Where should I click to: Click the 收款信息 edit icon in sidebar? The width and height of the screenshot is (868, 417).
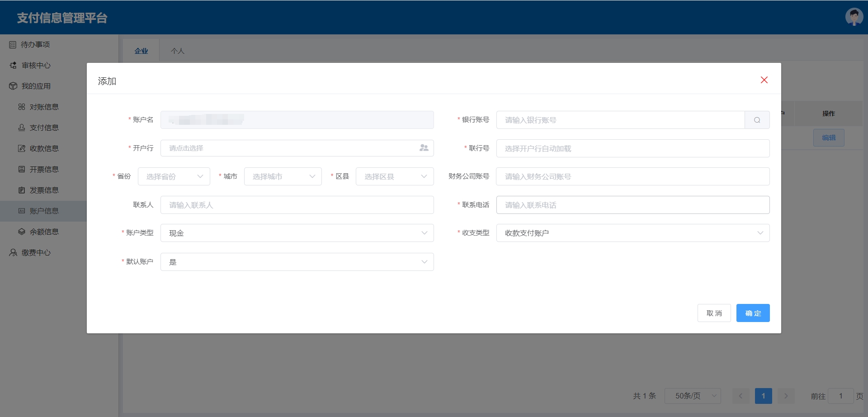[22, 149]
